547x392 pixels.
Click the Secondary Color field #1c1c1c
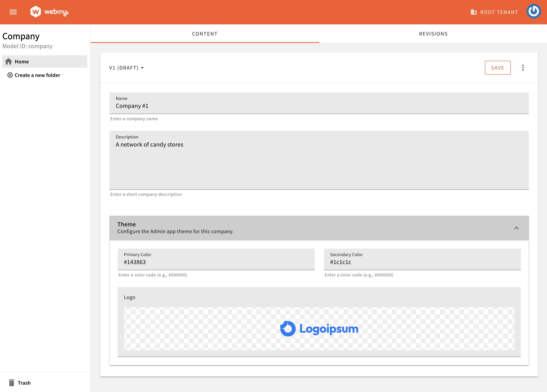tap(422, 262)
